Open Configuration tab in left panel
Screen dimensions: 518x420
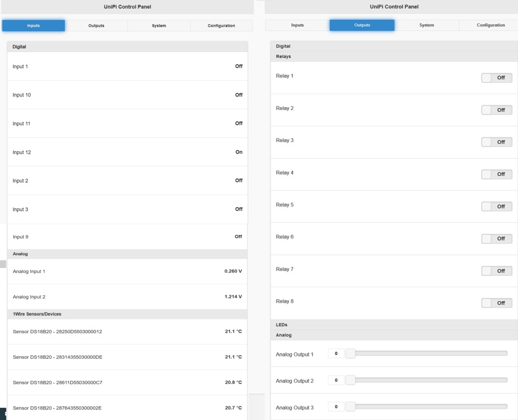click(222, 25)
